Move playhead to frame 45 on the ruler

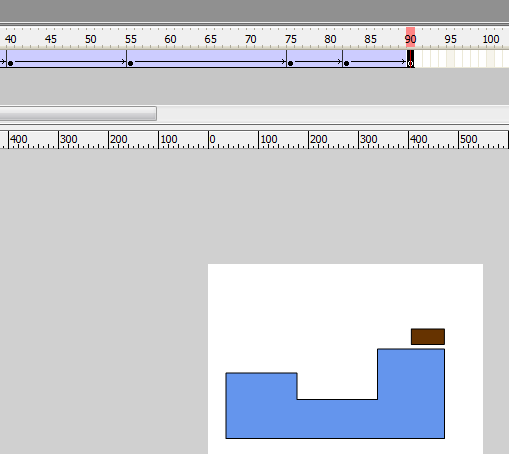(x=51, y=39)
